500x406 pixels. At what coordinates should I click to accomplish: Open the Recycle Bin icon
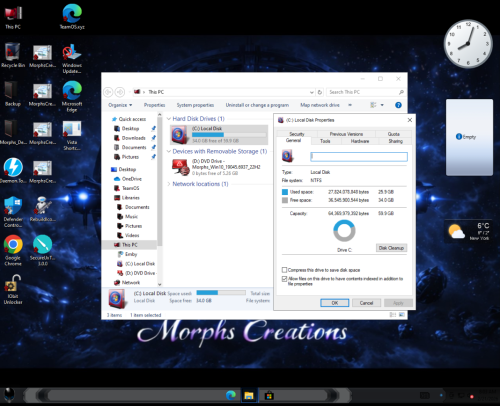point(13,55)
